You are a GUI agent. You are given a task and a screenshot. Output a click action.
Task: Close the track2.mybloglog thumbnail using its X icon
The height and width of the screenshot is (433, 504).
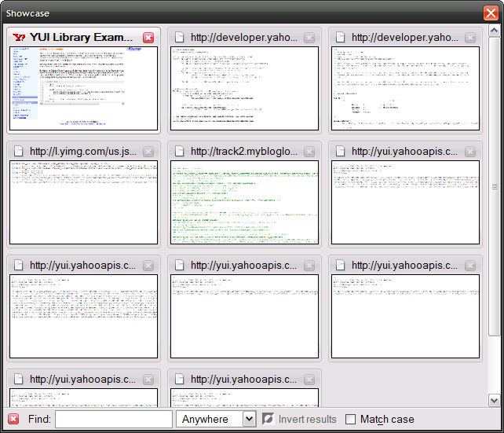pos(309,152)
